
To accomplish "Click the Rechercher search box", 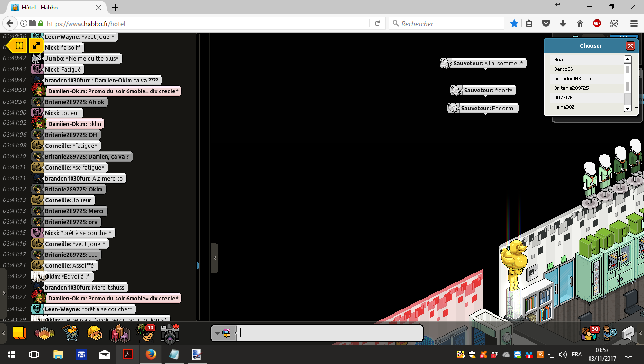I will click(447, 23).
